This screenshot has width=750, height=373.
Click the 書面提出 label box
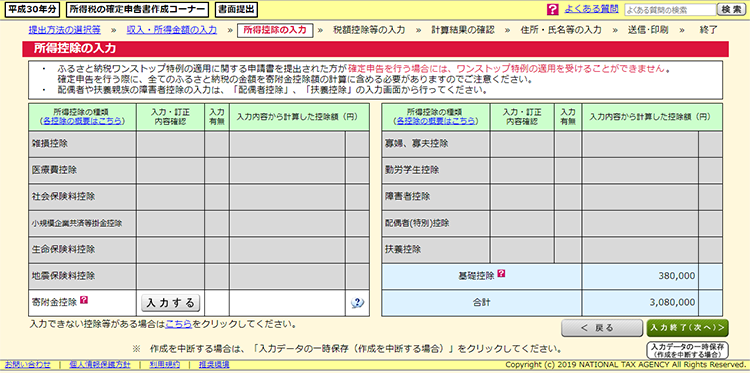[x=236, y=9]
